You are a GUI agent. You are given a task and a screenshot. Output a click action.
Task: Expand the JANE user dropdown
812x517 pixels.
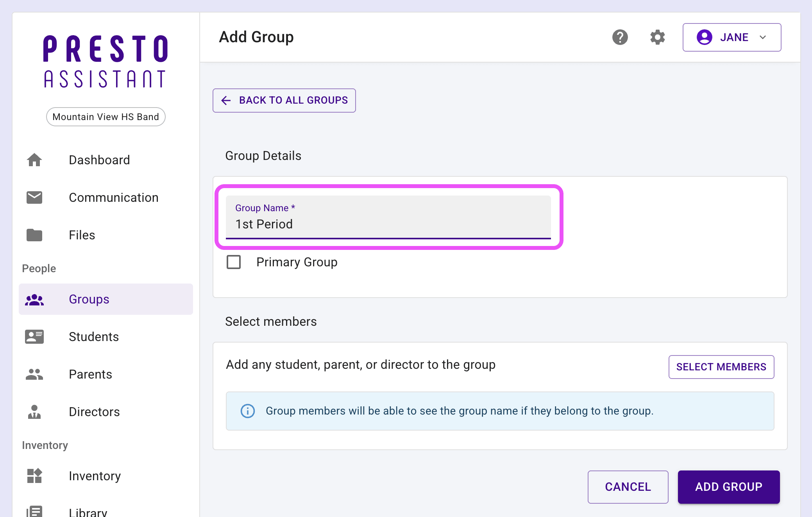click(732, 38)
